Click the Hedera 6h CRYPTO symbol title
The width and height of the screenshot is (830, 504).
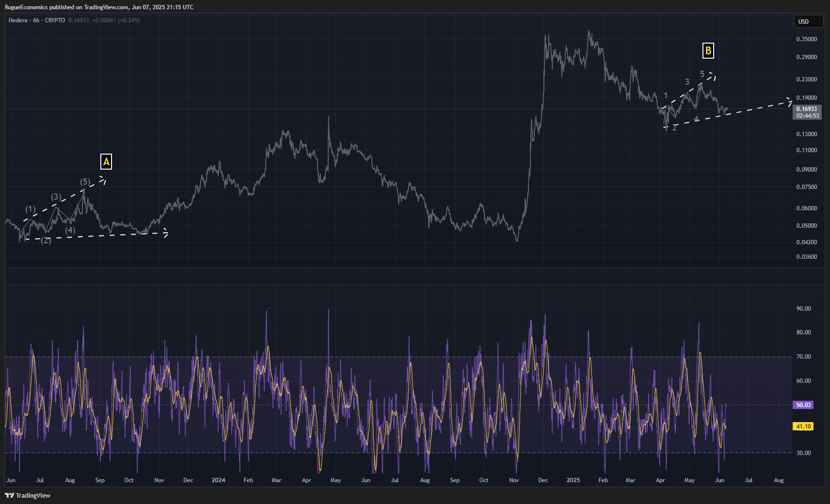click(x=37, y=20)
